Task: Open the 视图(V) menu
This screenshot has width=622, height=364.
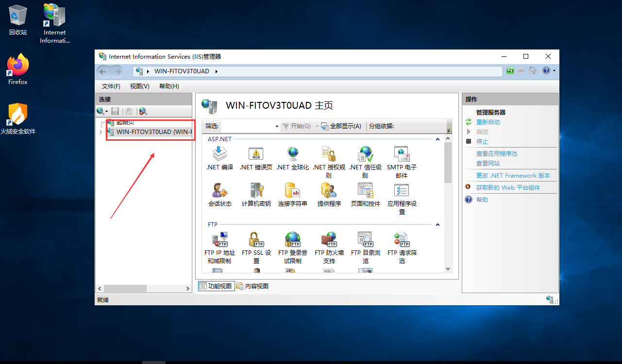Action: pos(139,86)
